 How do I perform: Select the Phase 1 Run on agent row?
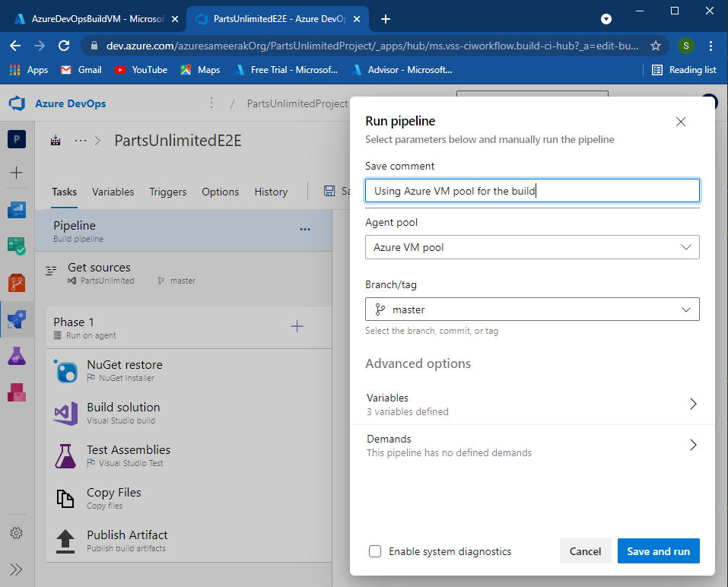click(x=189, y=327)
